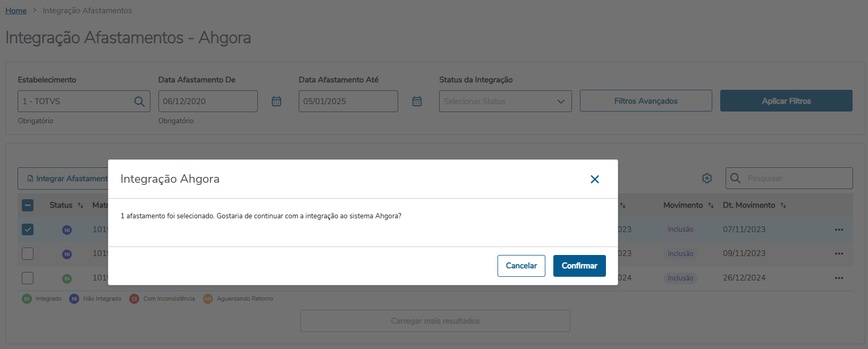The image size is (868, 349).
Task: Sort by the Movimento column
Action: click(x=711, y=206)
